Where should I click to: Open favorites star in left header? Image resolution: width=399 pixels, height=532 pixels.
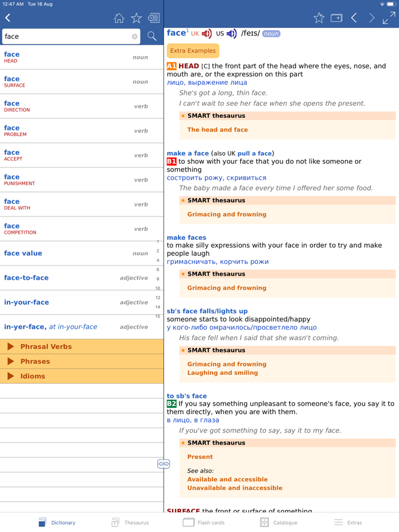pyautogui.click(x=136, y=18)
